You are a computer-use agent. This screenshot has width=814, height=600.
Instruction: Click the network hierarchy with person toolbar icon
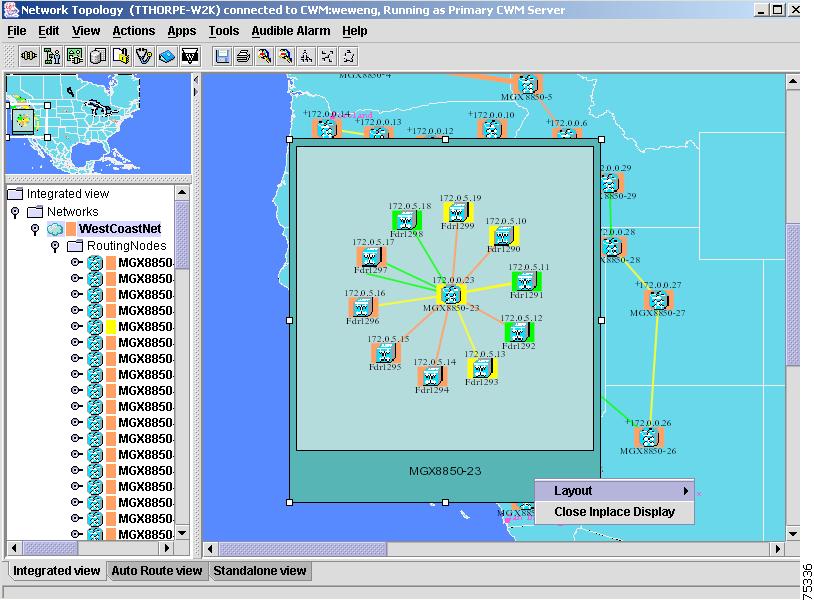(x=52, y=56)
